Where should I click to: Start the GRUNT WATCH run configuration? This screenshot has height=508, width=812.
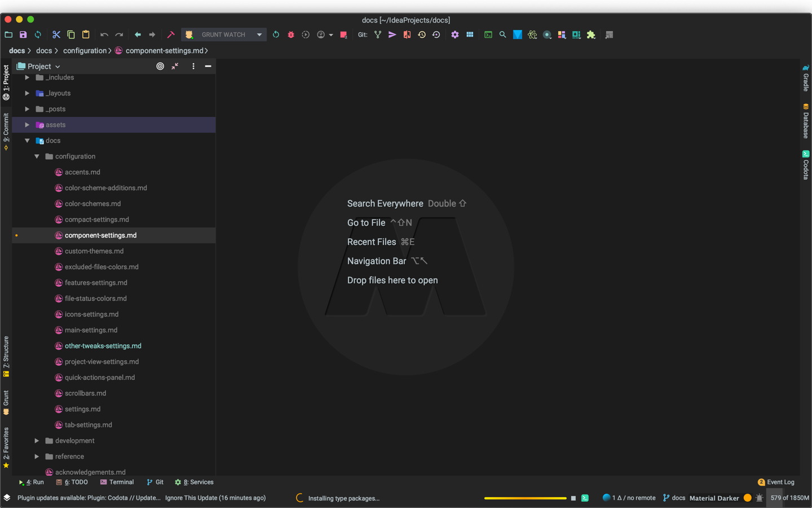[276, 34]
